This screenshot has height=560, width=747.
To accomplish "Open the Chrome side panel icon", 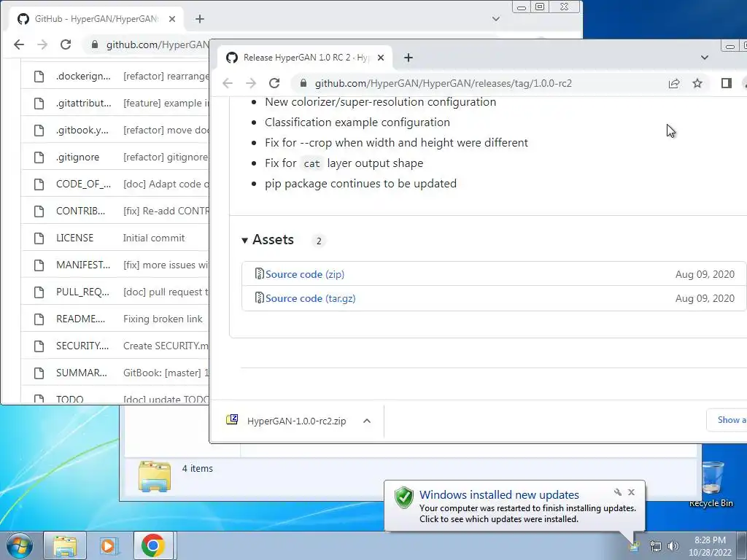I will (727, 83).
